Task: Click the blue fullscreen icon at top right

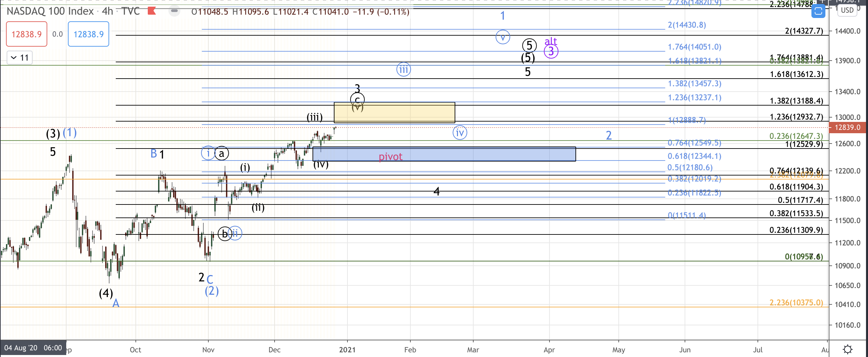Action: (x=818, y=11)
